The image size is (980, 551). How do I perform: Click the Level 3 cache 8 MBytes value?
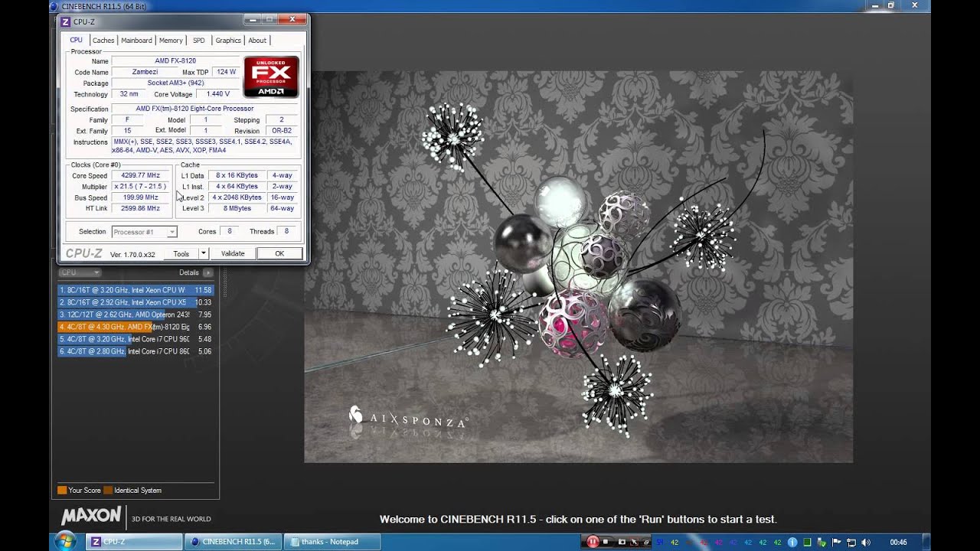(237, 208)
